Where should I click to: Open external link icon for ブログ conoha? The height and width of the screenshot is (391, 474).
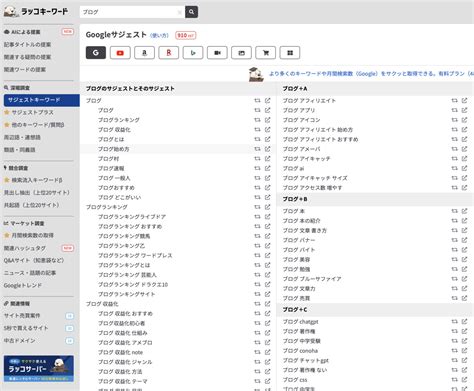464,350
